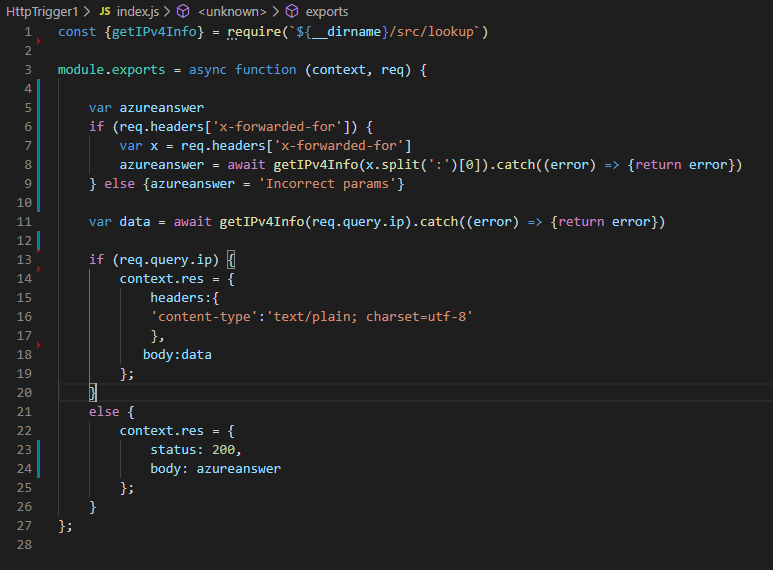This screenshot has height=570, width=773.
Task: Place cursor on closing brace at line 20
Action: [93, 393]
